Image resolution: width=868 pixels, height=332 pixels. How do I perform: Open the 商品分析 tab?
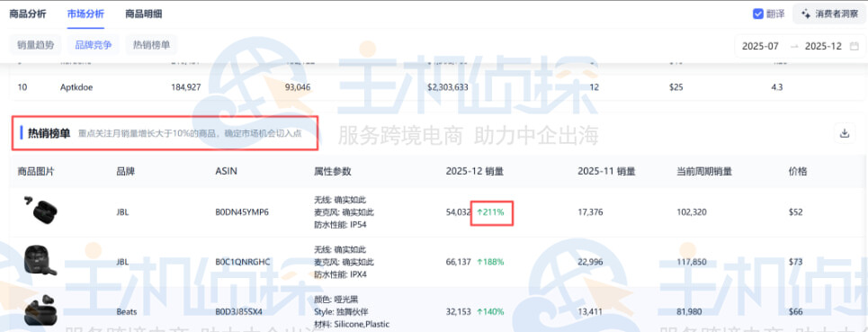coord(28,13)
